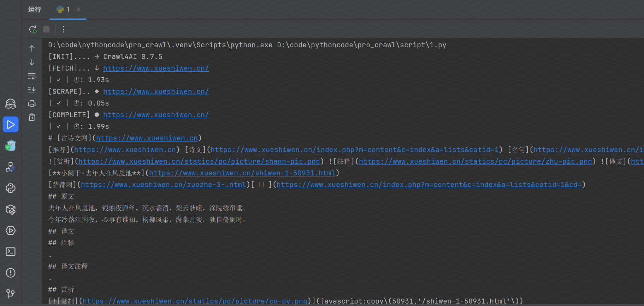Click the '## 原文' heading line

click(61, 196)
